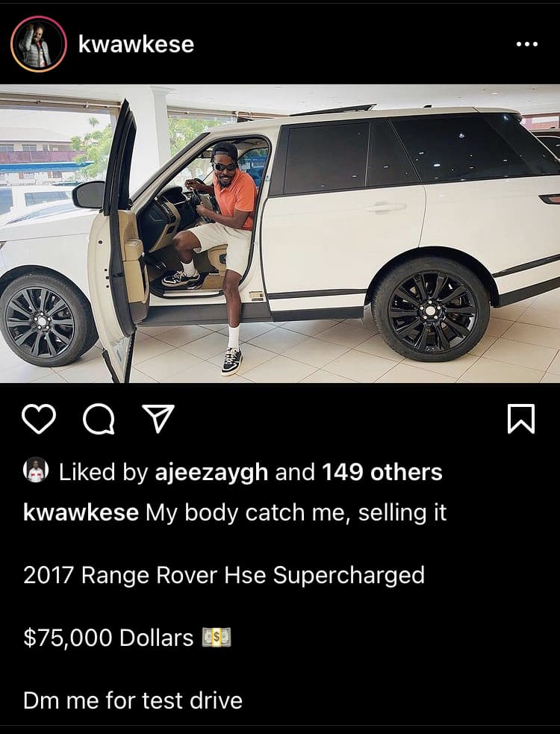Screen dimensions: 560x734
Task: Open ajeezaygh profile from likes line
Action: [x=211, y=472]
